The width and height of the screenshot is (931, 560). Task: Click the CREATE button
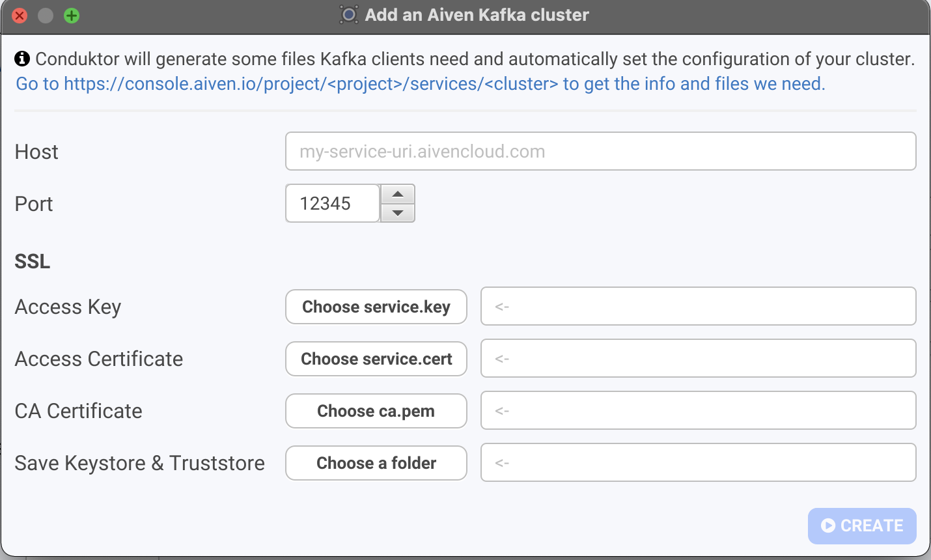click(x=862, y=525)
